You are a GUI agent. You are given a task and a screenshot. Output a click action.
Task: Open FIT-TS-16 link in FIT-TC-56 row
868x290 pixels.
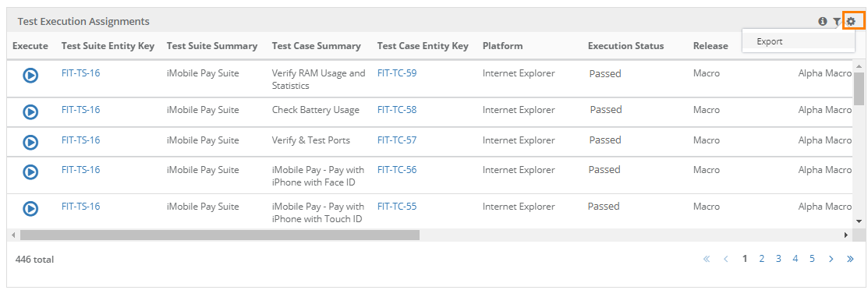coord(81,169)
